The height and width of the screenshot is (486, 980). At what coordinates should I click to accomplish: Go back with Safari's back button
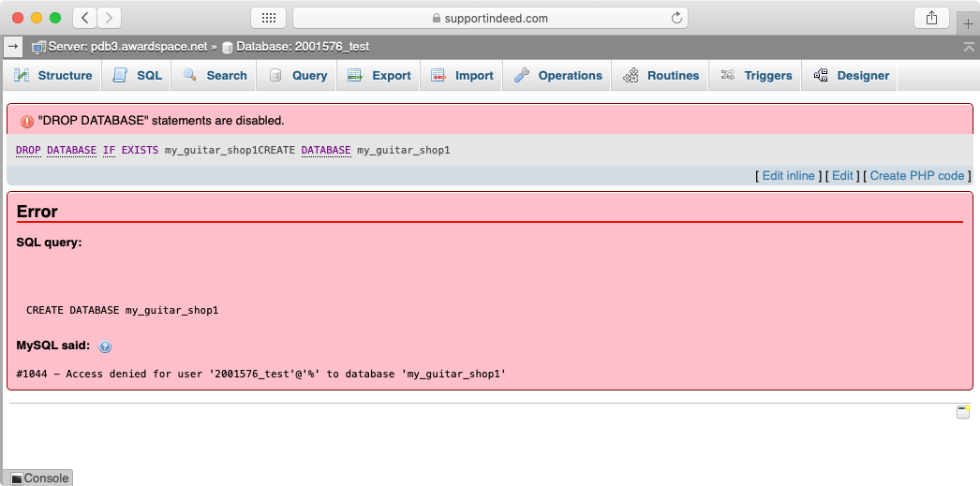[84, 18]
